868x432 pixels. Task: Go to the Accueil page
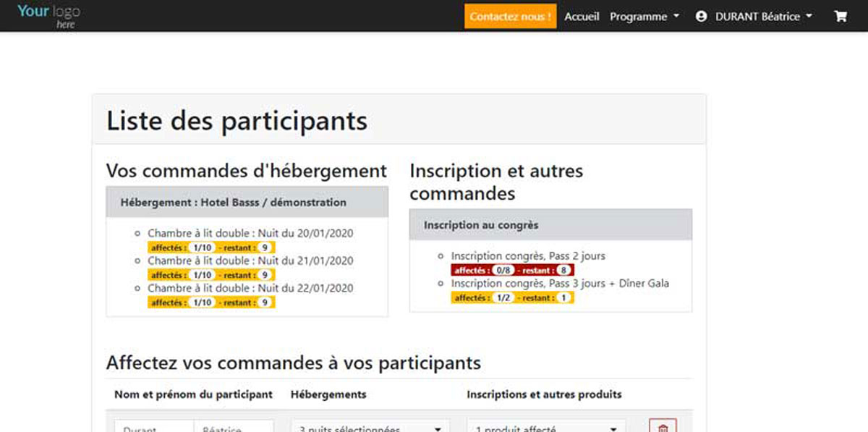pyautogui.click(x=582, y=16)
